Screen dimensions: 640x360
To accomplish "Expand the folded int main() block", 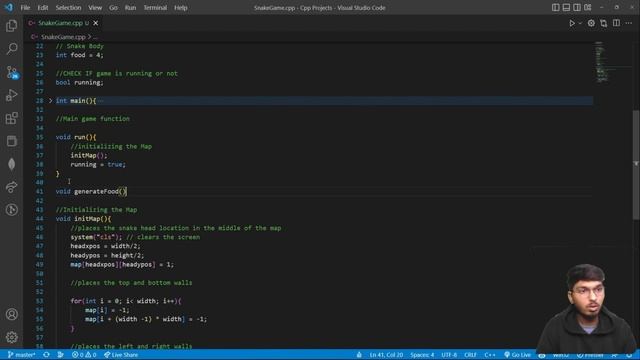I will (x=51, y=100).
